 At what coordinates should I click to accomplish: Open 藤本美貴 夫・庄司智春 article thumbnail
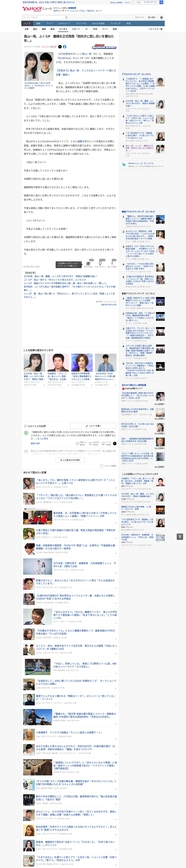38,516
